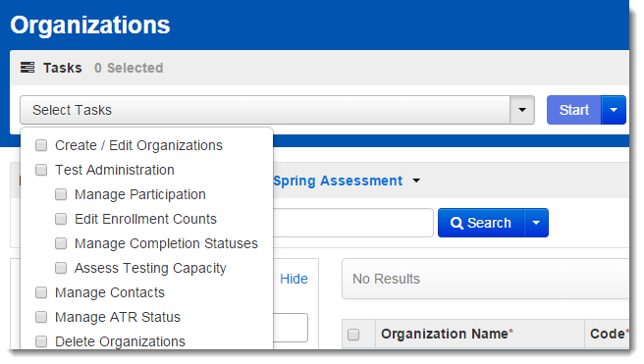Screen dimensions: 644x364
Task: Click the search text input field
Action: [x=352, y=223]
